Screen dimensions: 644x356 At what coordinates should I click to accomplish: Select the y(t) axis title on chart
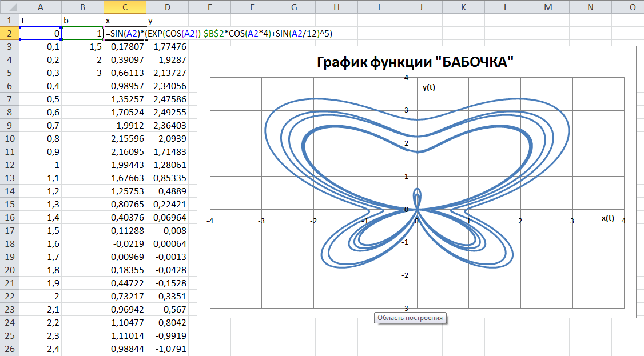tap(429, 87)
